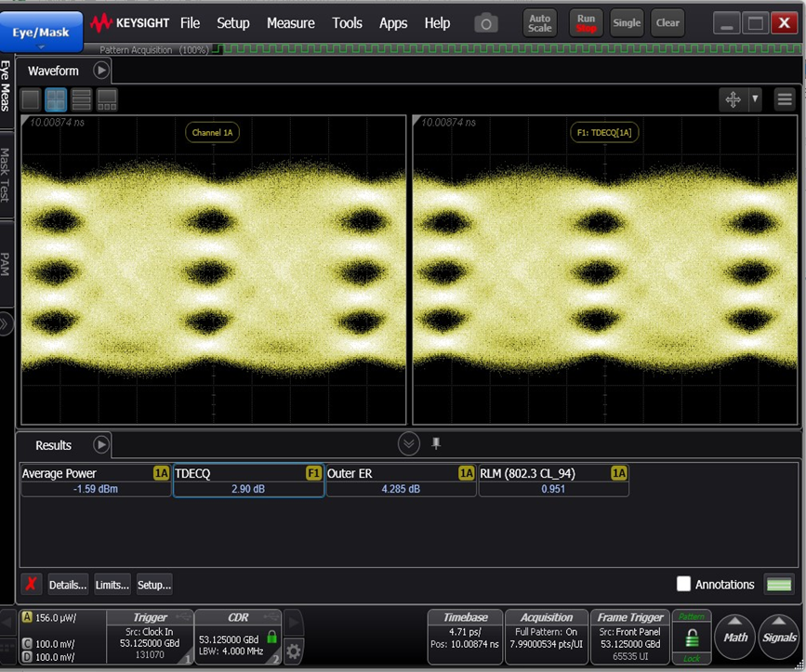Open the Math round button
Image resolution: width=806 pixels, height=672 pixels.
735,637
